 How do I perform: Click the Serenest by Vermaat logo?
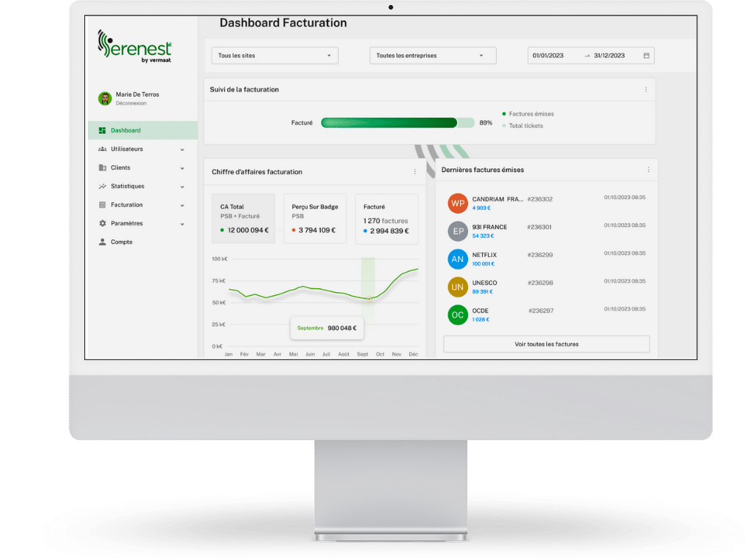[133, 45]
